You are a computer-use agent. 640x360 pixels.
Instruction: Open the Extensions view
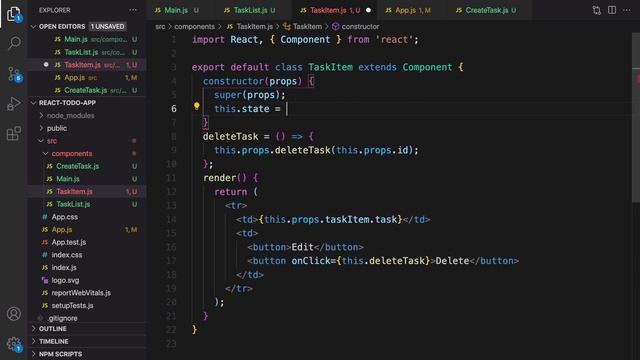[14, 133]
